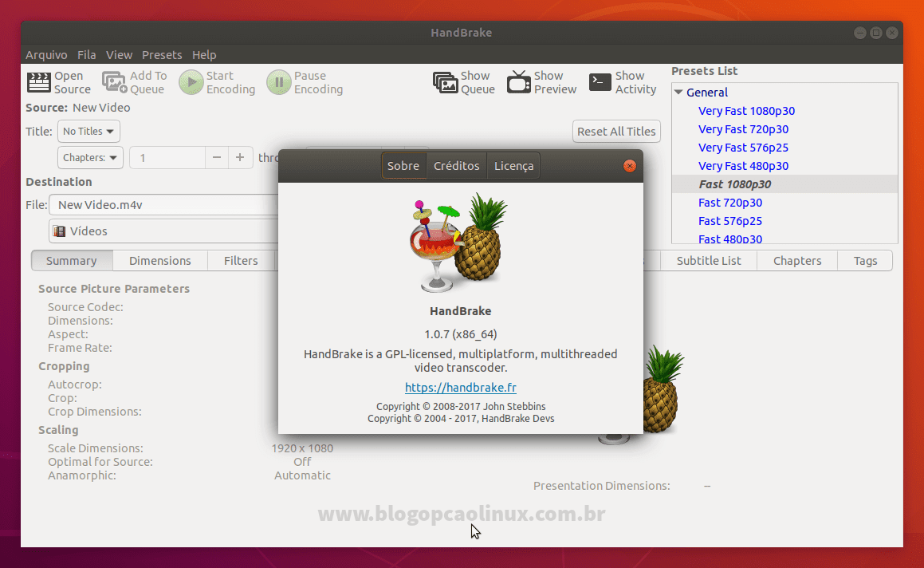This screenshot has height=568, width=924.
Task: Open the Chapters range type dropdown
Action: (90, 157)
